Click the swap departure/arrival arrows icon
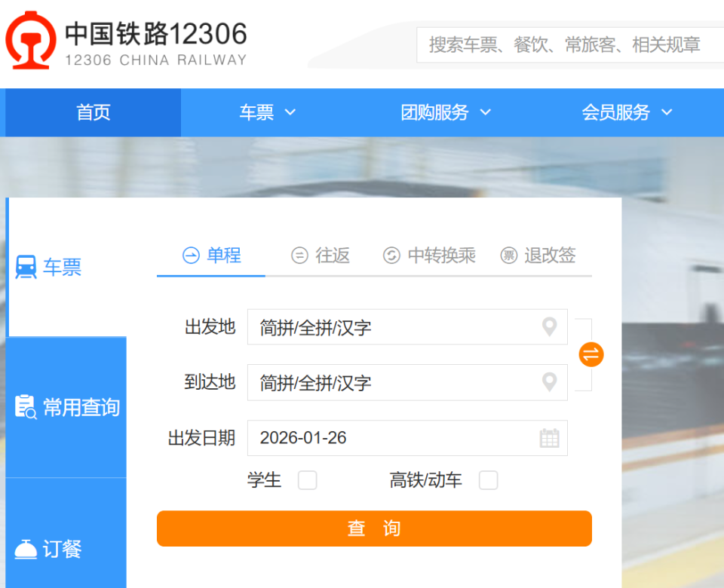The width and height of the screenshot is (724, 588). point(591,354)
